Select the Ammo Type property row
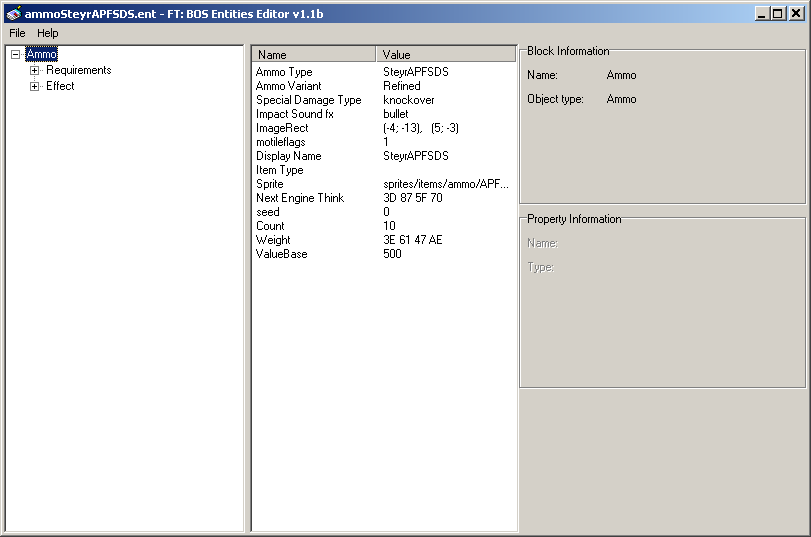The image size is (811, 537). 384,72
